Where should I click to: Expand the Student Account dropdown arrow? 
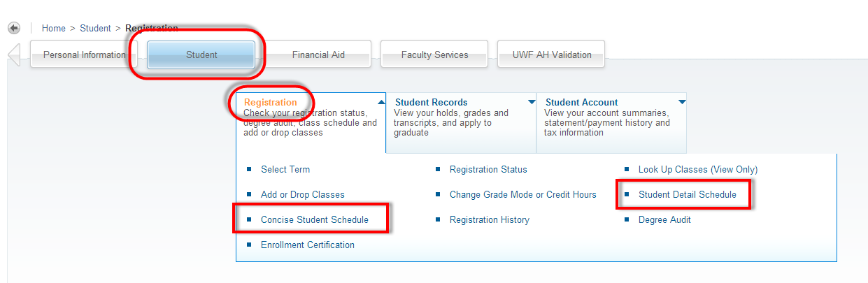pyautogui.click(x=682, y=102)
